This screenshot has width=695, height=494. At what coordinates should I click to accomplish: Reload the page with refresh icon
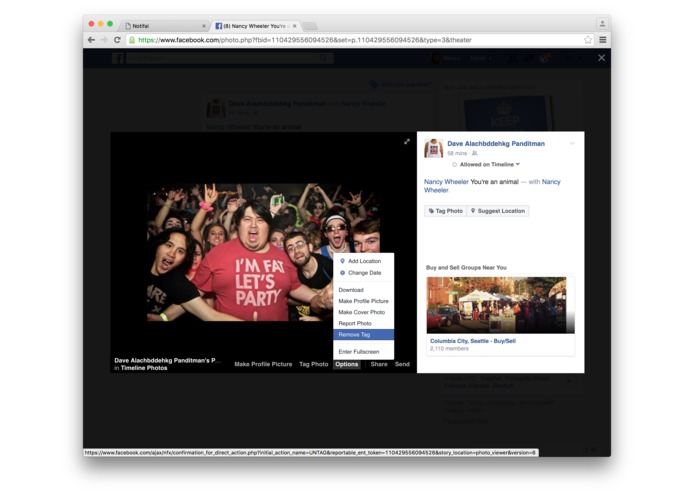117,40
